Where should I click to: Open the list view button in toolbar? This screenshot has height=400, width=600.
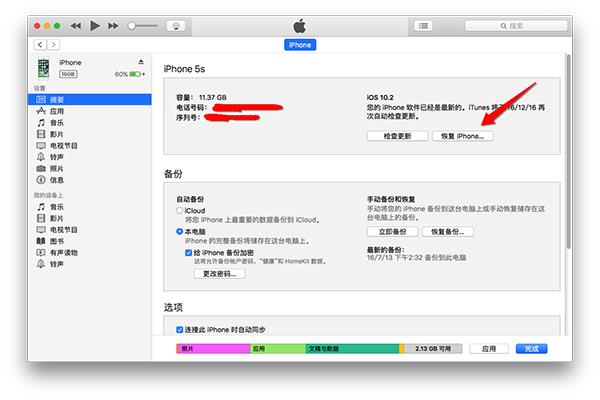[423, 26]
